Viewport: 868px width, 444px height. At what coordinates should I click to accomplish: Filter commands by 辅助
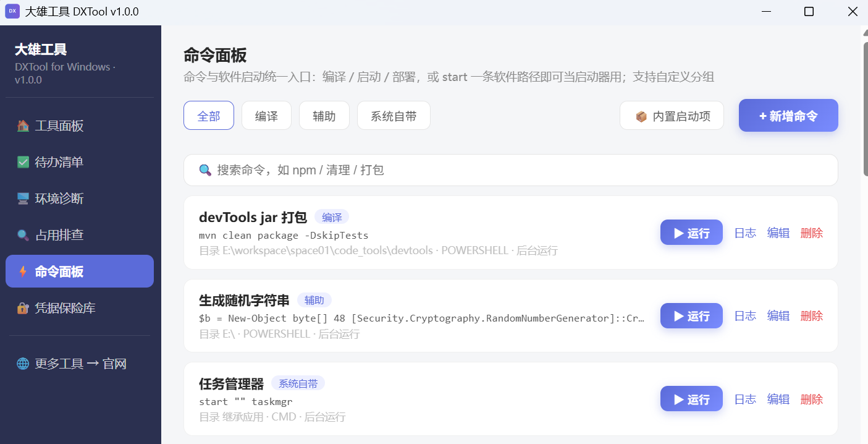pos(324,116)
